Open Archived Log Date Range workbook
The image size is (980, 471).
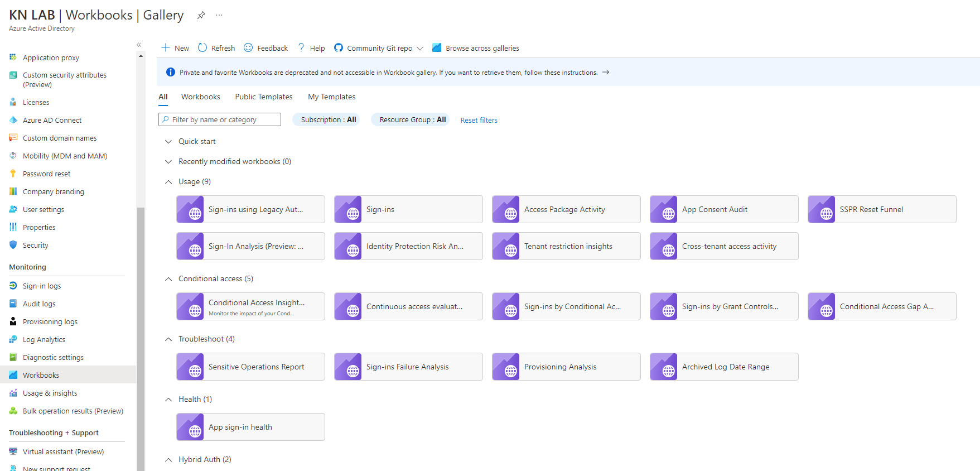click(723, 367)
